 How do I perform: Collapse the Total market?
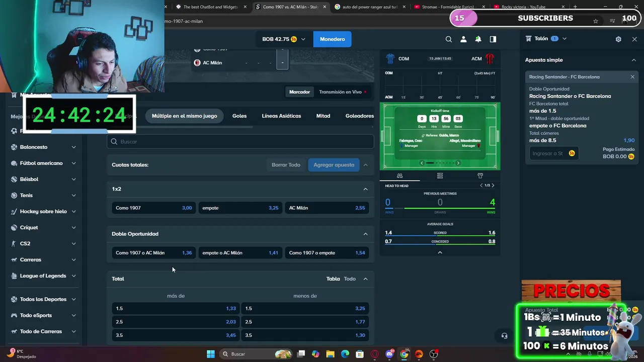pos(365,279)
